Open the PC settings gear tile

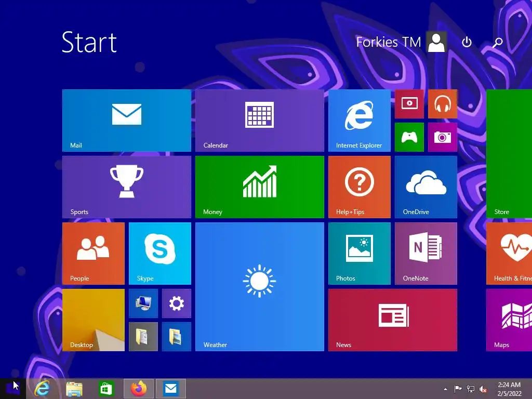coord(177,303)
